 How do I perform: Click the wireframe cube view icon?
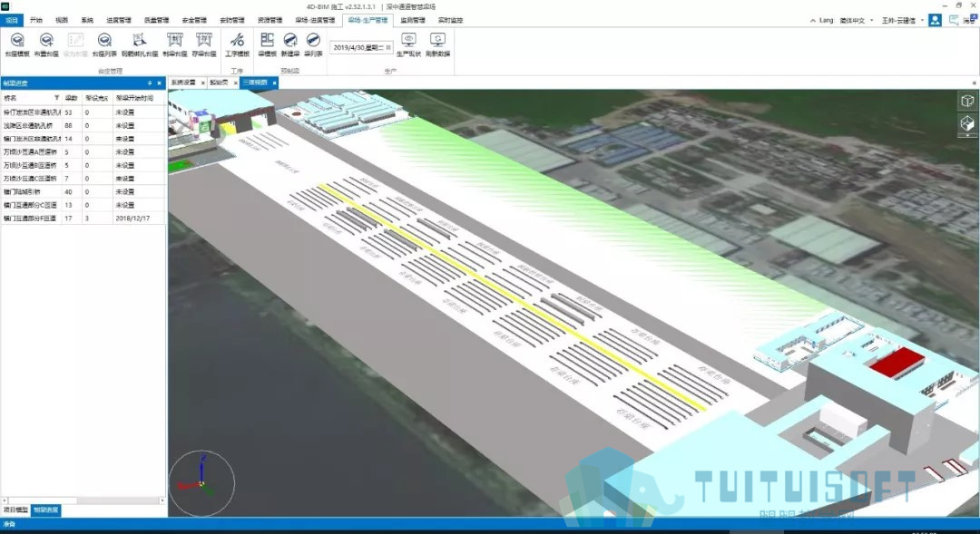coord(967,101)
